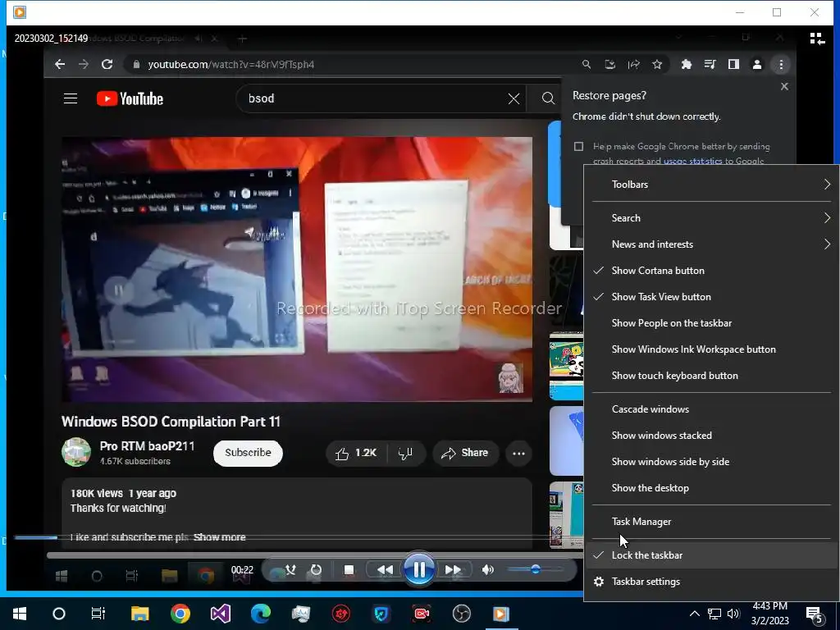
Task: Open the system volume tray icon
Action: click(x=733, y=614)
